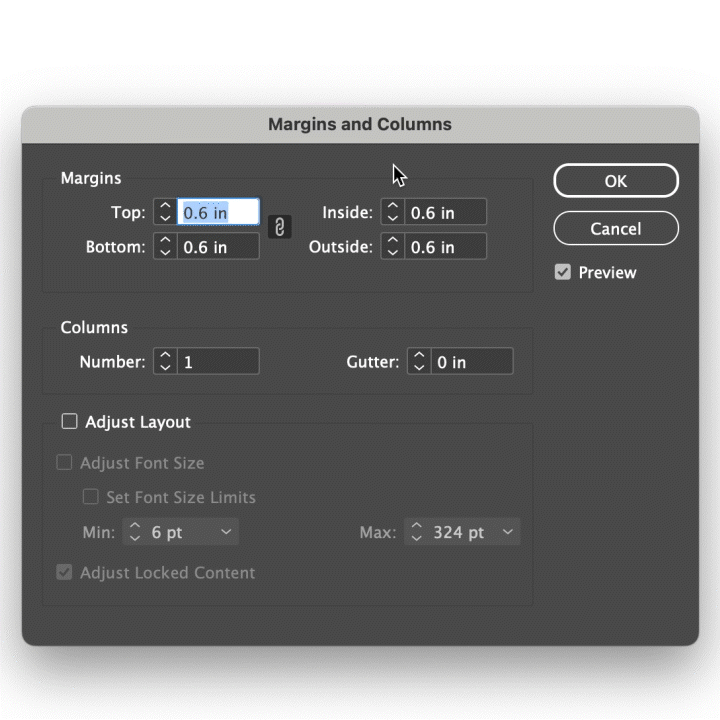Decrease Min font size with down stepper
This screenshot has width=720, height=720.
[x=135, y=538]
